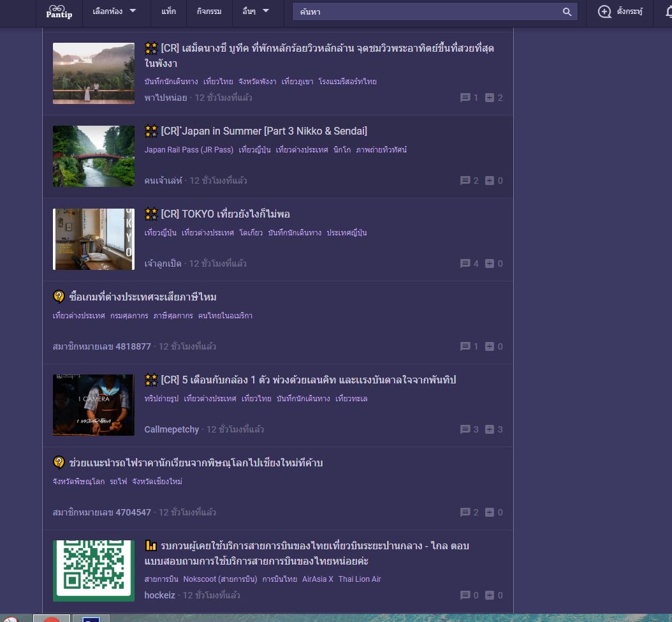Click the Pantip logo
The image size is (672, 622).
pyautogui.click(x=61, y=11)
